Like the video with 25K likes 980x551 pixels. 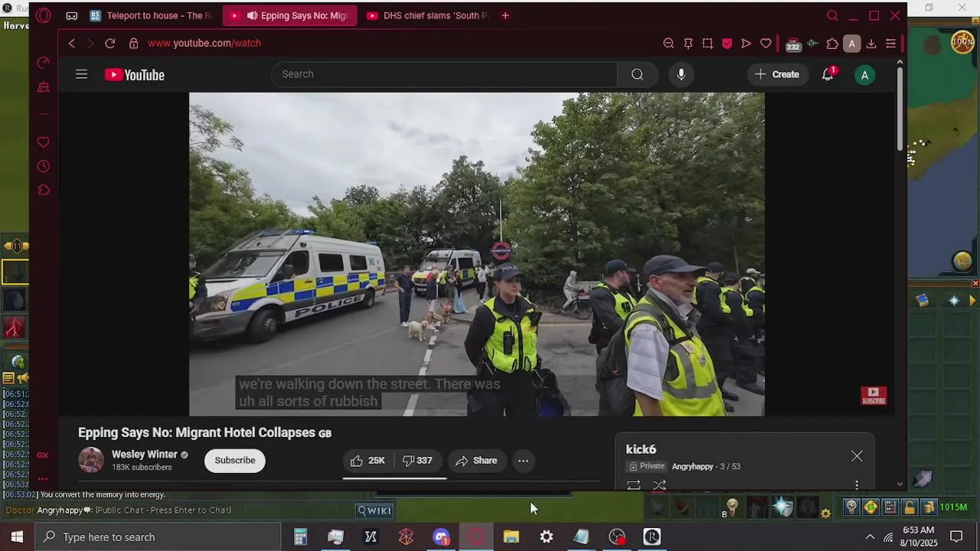pyautogui.click(x=367, y=461)
